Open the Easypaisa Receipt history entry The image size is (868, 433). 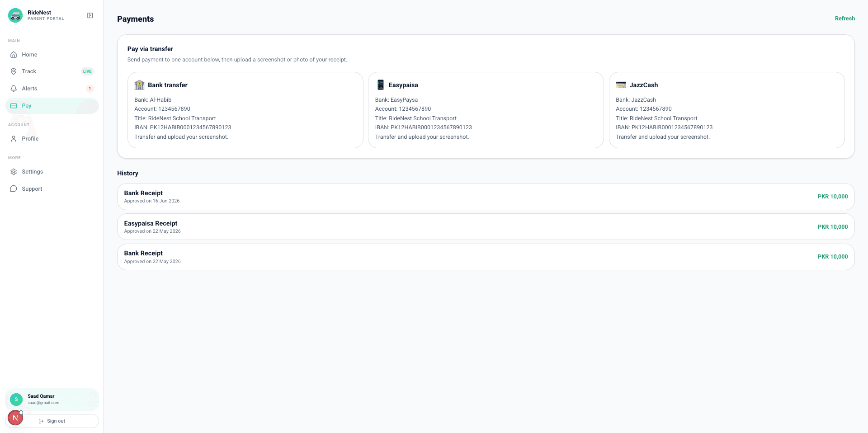click(486, 227)
